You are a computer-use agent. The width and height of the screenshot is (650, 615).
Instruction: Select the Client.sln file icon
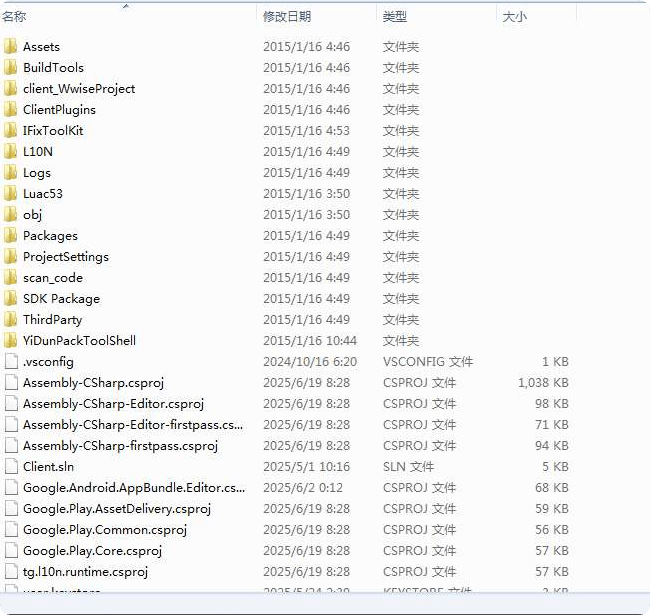coord(11,467)
